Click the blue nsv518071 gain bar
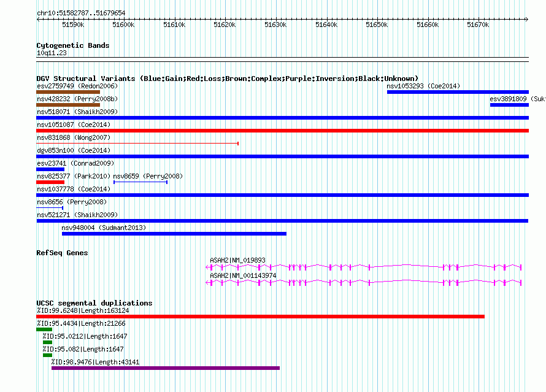This screenshot has width=546, height=392. (282, 118)
